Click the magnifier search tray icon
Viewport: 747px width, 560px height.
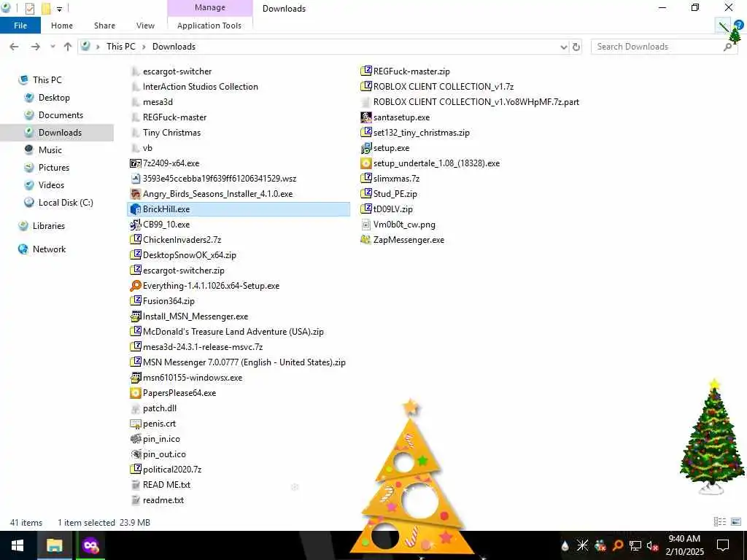click(x=618, y=545)
